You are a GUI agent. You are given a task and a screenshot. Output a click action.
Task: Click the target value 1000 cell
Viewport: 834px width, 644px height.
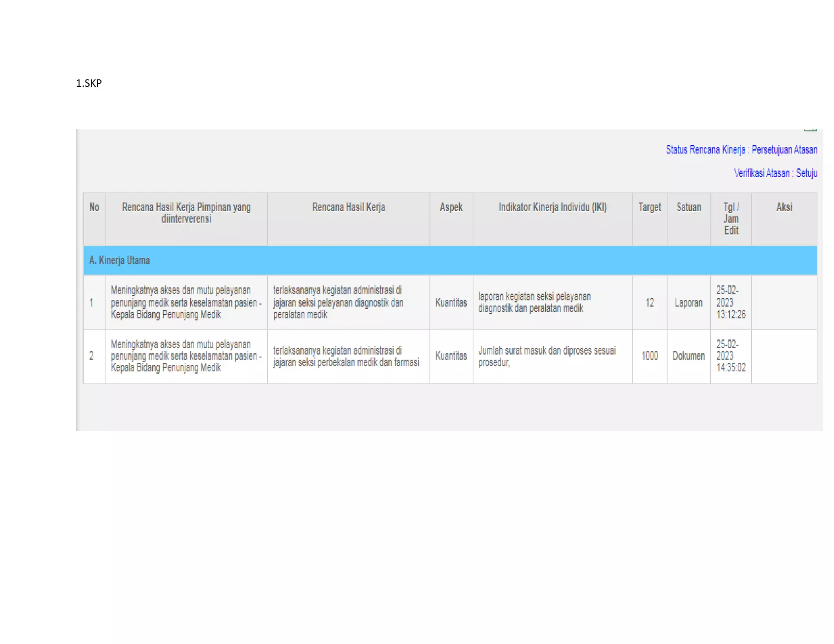(x=650, y=356)
